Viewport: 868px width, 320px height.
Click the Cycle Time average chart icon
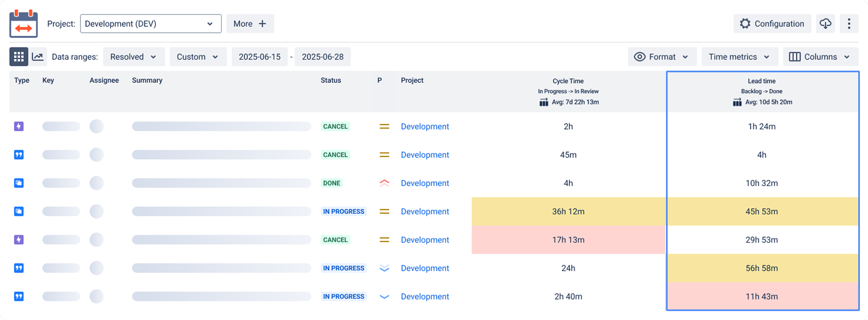[x=544, y=102]
